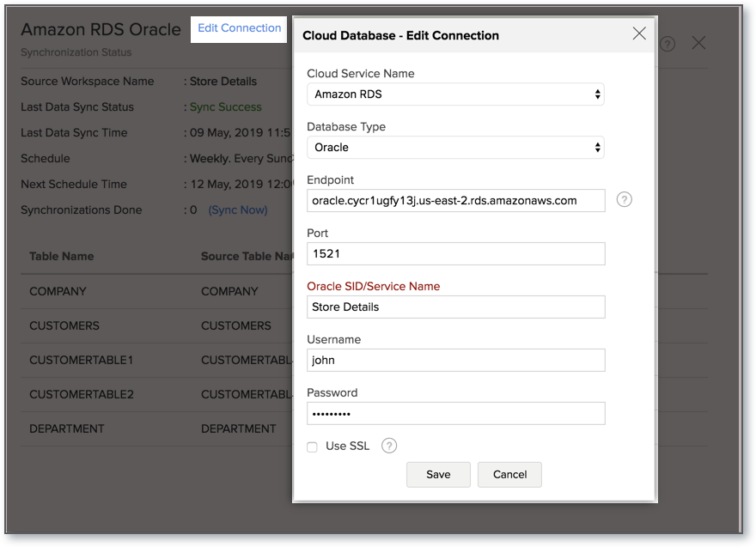Click the Edit Connection link
Screen dimensions: 756x547
(x=239, y=28)
